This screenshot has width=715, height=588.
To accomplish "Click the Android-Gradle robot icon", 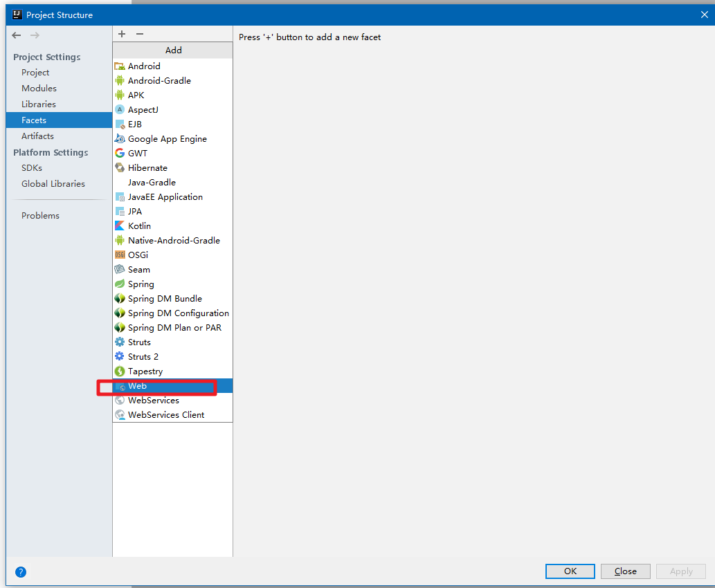I will 120,81.
